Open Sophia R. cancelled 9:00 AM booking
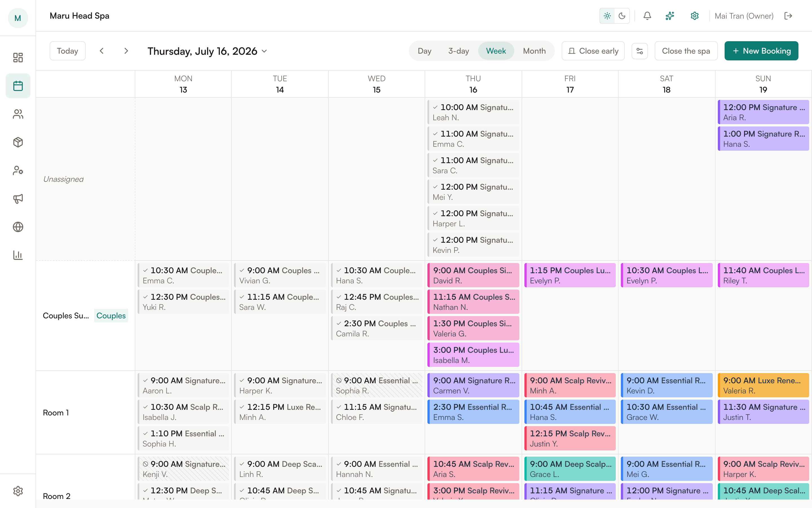Image resolution: width=812 pixels, height=508 pixels. click(376, 385)
